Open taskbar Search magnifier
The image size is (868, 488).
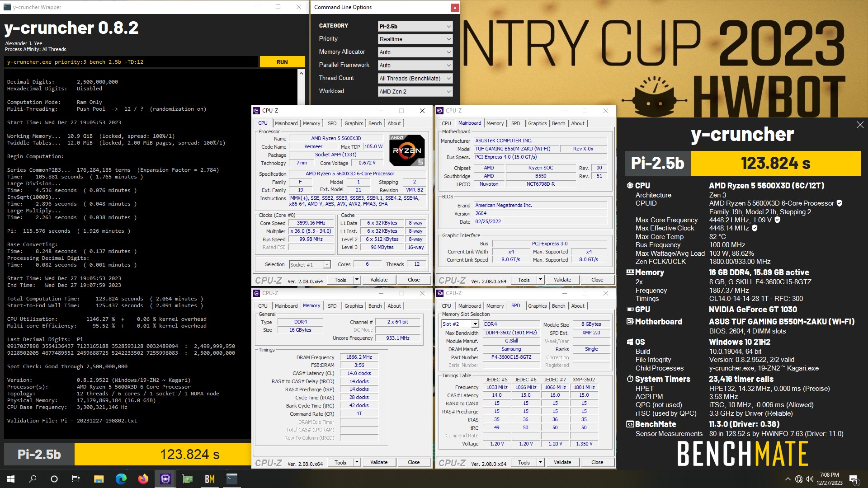point(33,479)
